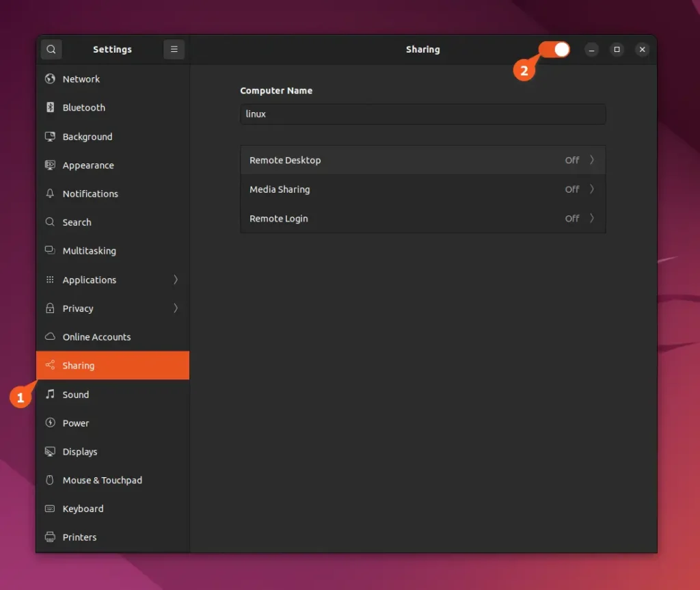The width and height of the screenshot is (700, 590).
Task: Select Mouse & Touchpad in sidebar
Action: pos(102,481)
